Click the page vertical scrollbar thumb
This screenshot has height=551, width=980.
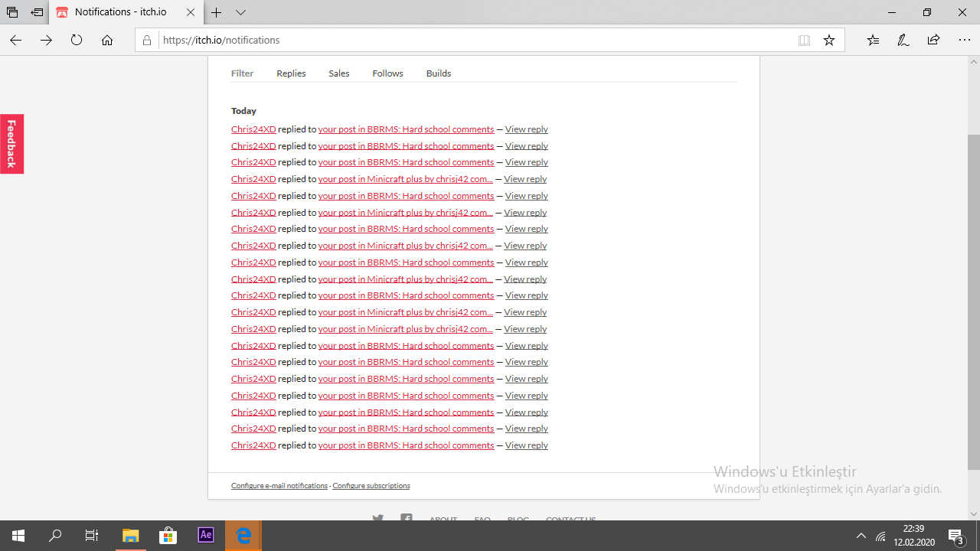(x=974, y=302)
